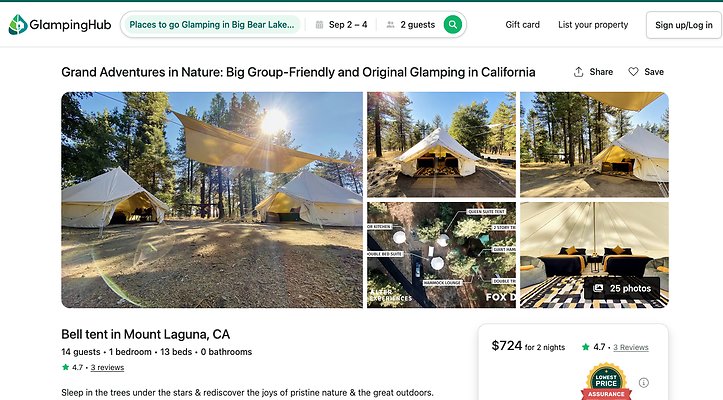Click the green rating star under listing details

pos(66,367)
